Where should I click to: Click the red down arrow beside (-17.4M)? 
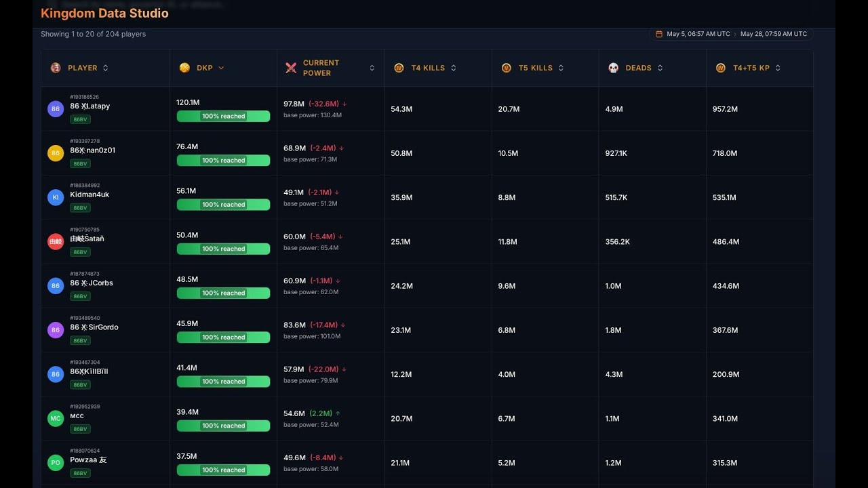tap(344, 325)
